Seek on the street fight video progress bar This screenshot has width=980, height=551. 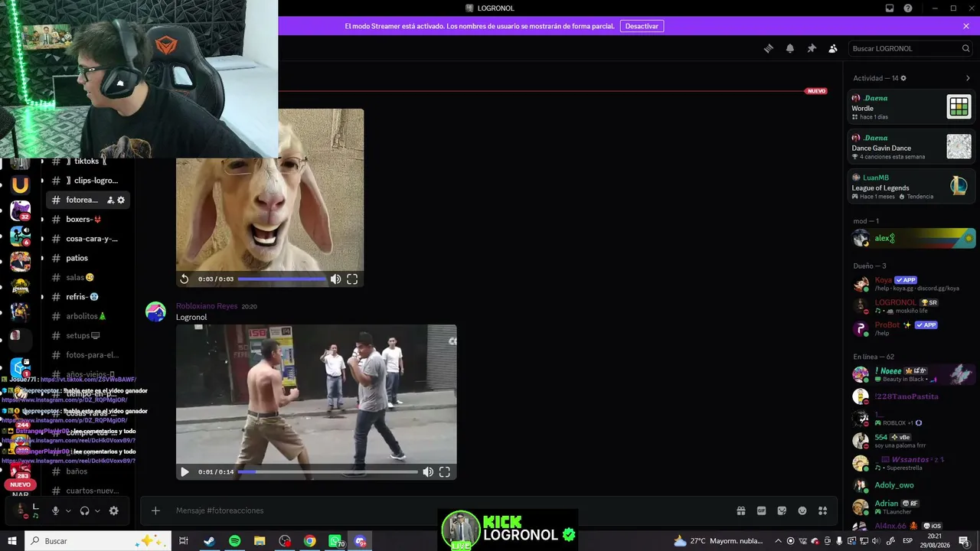[x=328, y=472]
